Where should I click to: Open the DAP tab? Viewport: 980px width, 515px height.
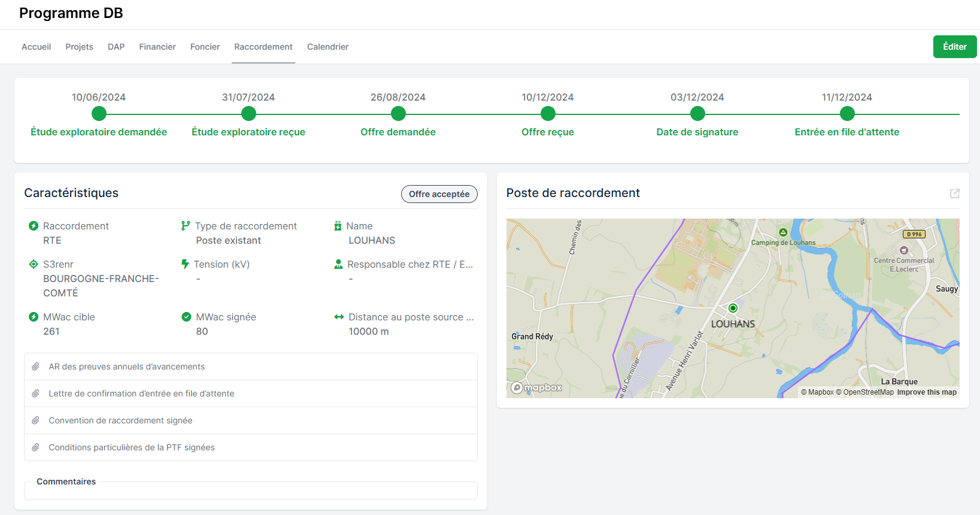[x=116, y=47]
